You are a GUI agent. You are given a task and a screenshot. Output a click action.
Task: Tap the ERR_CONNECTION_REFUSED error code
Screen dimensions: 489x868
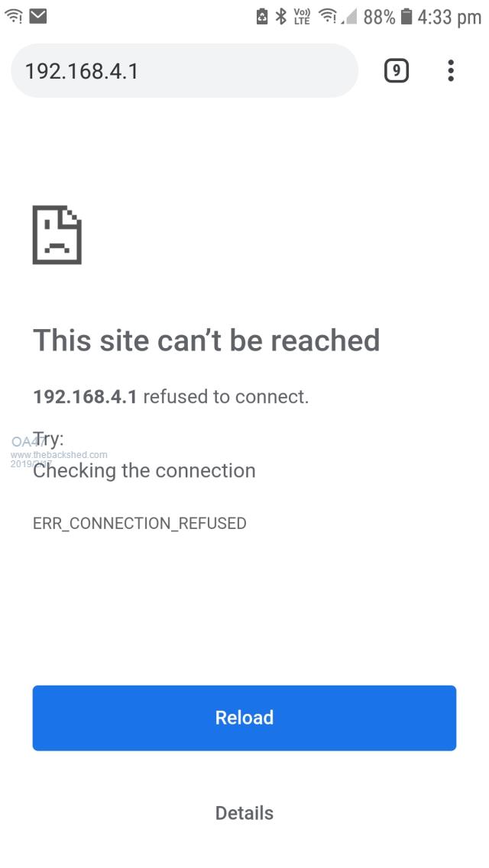point(140,523)
